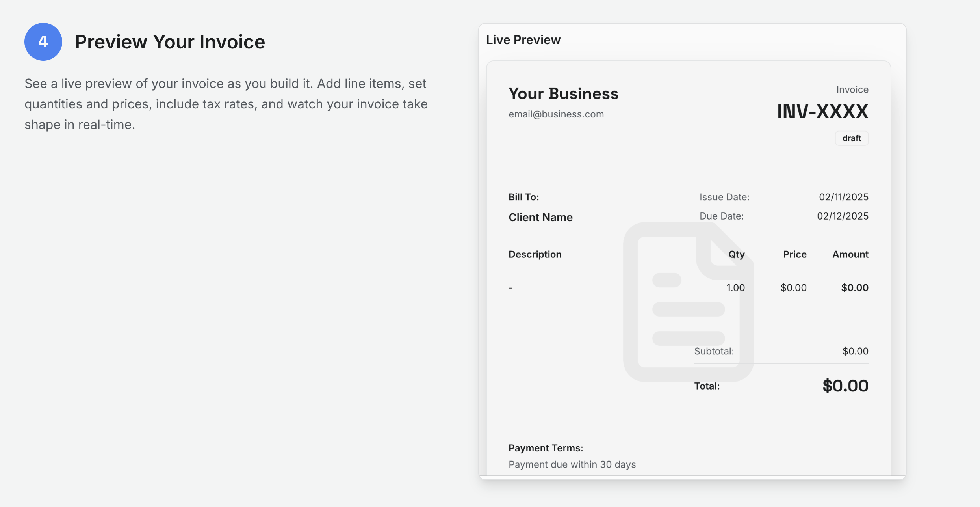Click the email@business.com address
The image size is (980, 507).
pyautogui.click(x=556, y=114)
